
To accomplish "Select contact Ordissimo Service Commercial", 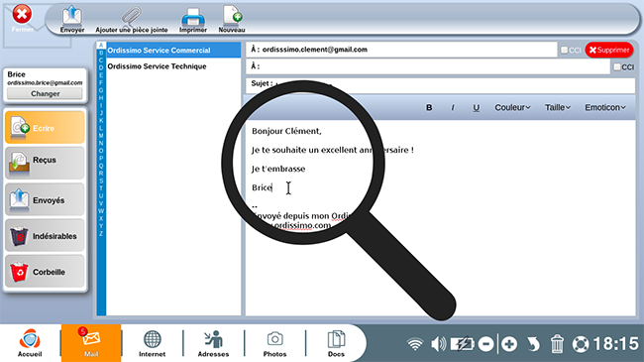I will [x=173, y=51].
